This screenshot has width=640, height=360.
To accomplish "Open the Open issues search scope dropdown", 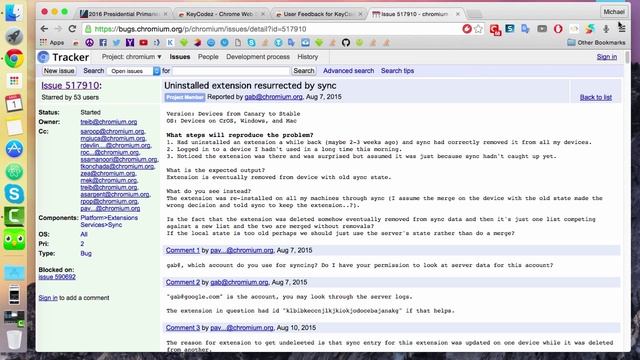I will coord(133,71).
